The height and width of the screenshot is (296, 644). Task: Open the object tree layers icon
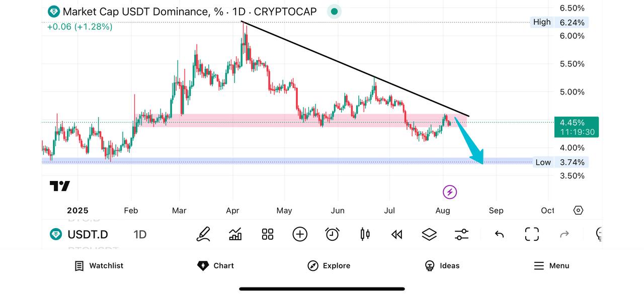429,234
